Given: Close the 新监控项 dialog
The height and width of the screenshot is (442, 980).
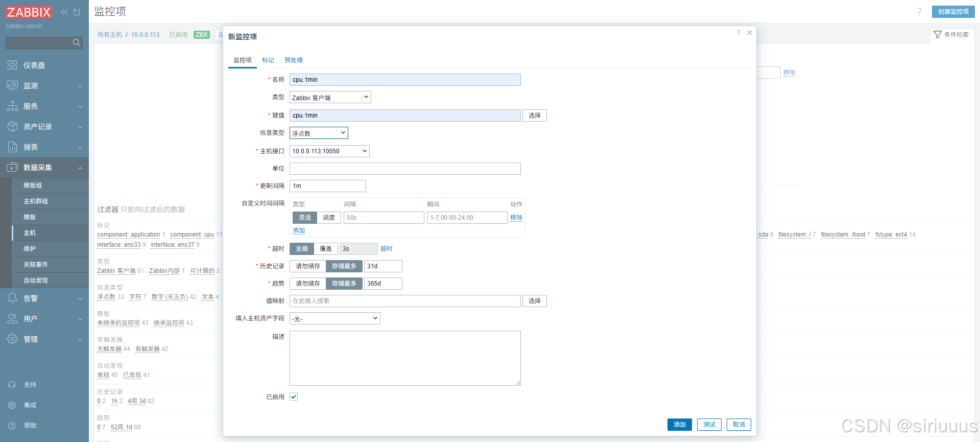Looking at the screenshot, I should pos(750,33).
